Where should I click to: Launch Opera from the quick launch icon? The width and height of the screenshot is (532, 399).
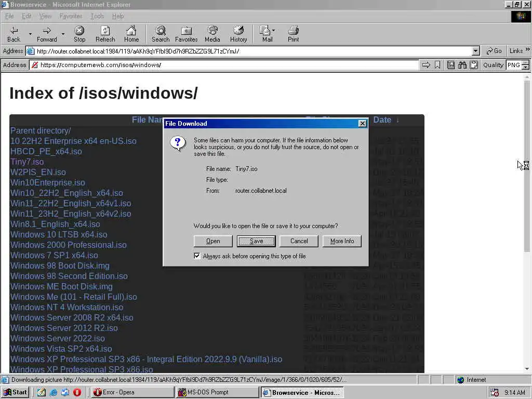[77, 393]
